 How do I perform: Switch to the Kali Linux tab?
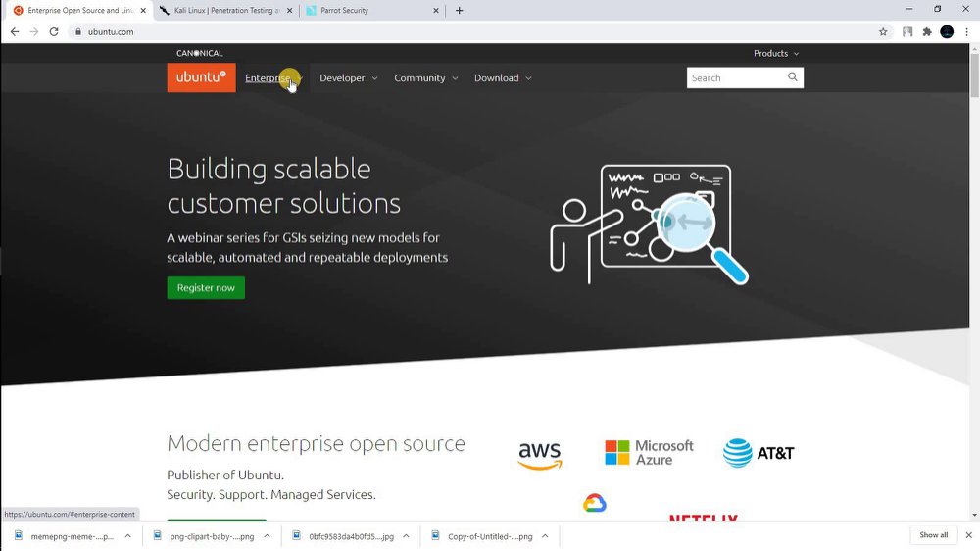226,10
